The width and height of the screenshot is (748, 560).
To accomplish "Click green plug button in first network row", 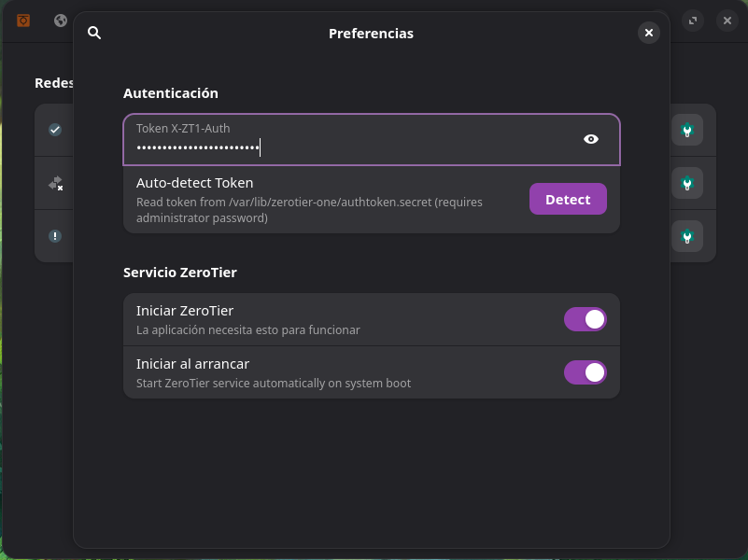I will (687, 130).
